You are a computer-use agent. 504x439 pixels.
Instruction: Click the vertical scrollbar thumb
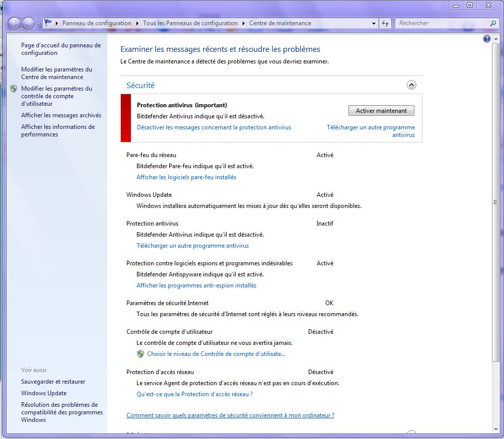495,202
